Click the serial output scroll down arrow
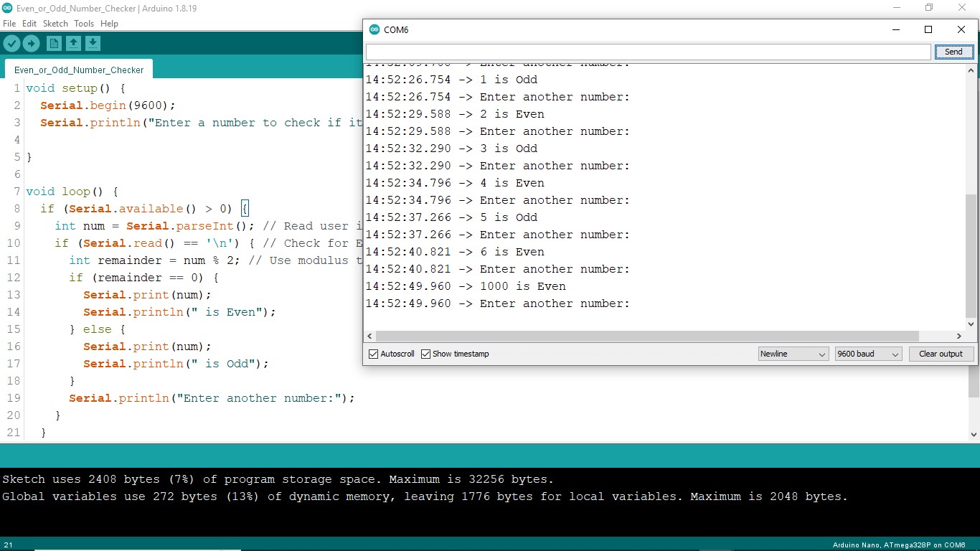The width and height of the screenshot is (980, 551). click(x=971, y=324)
